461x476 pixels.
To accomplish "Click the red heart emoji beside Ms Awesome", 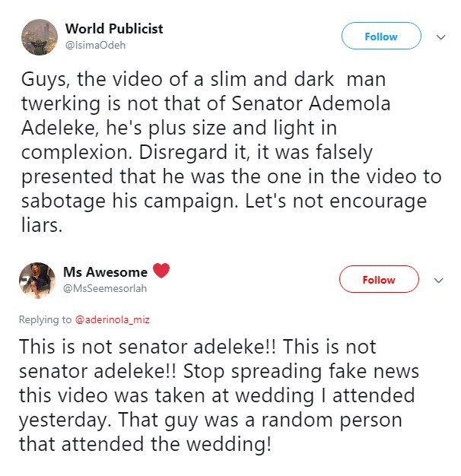I will (161, 270).
